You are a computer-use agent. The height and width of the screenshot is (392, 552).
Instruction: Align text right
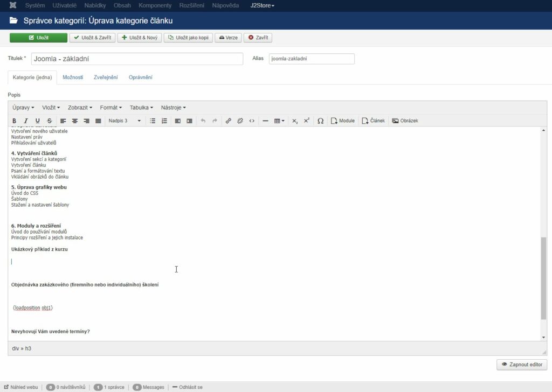87,121
